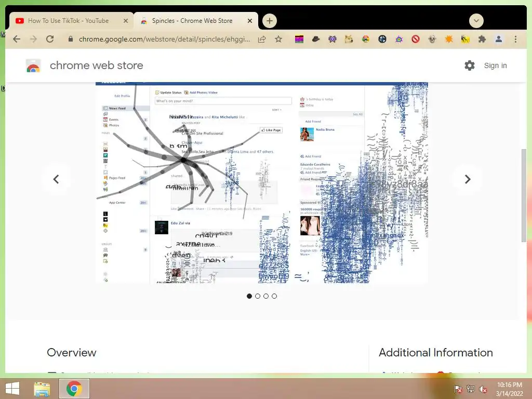The height and width of the screenshot is (399, 532).
Task: Go back to the previous page
Action: [x=16, y=39]
